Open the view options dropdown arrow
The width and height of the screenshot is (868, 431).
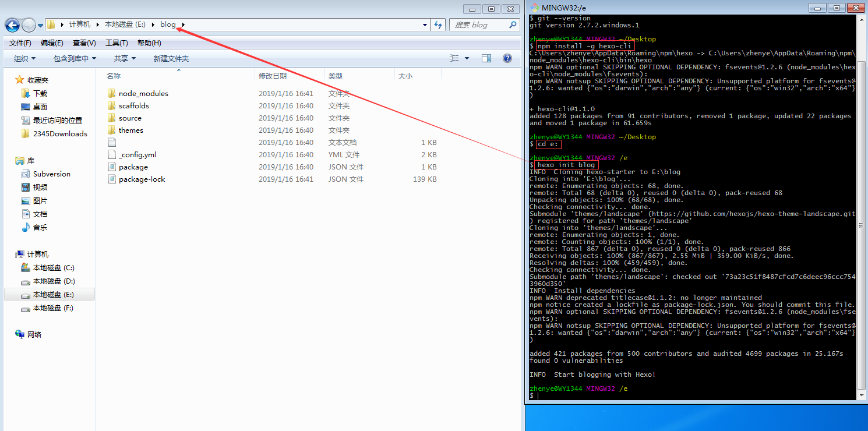coord(467,58)
